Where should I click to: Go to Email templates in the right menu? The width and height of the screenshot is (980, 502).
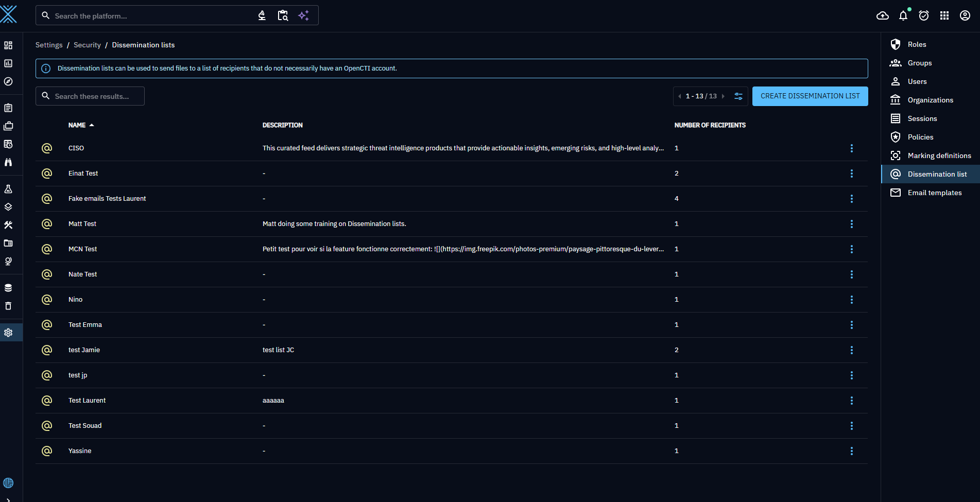click(934, 193)
